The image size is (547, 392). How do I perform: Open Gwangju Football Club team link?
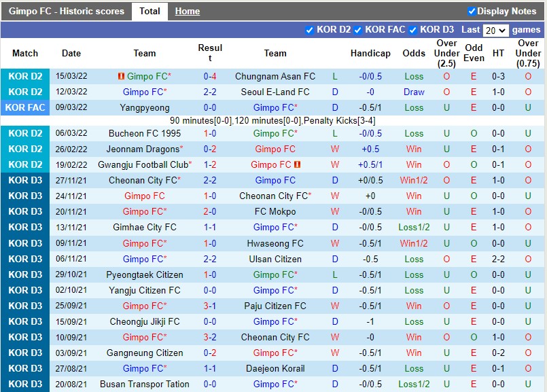[x=143, y=164]
